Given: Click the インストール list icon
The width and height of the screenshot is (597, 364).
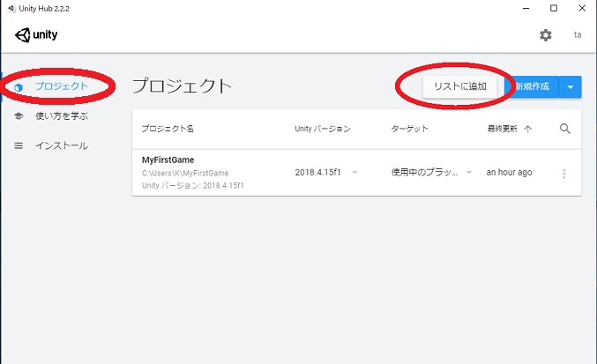Looking at the screenshot, I should (19, 145).
